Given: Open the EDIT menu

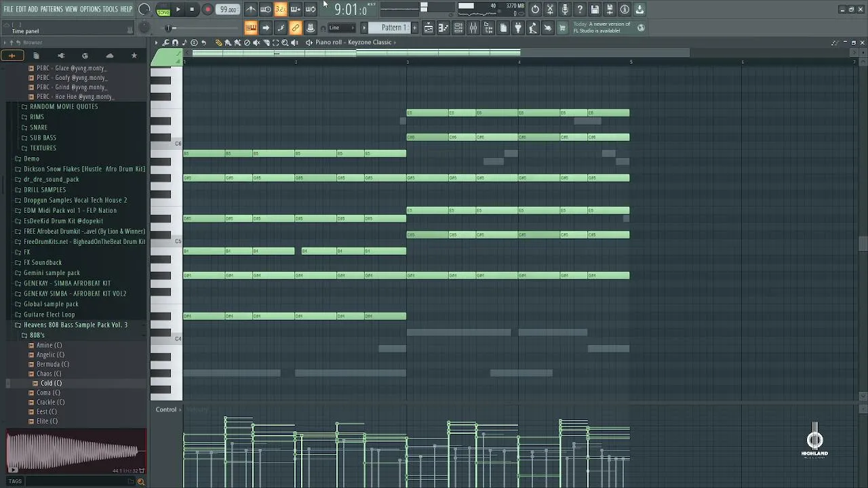Looking at the screenshot, I should 21,9.
